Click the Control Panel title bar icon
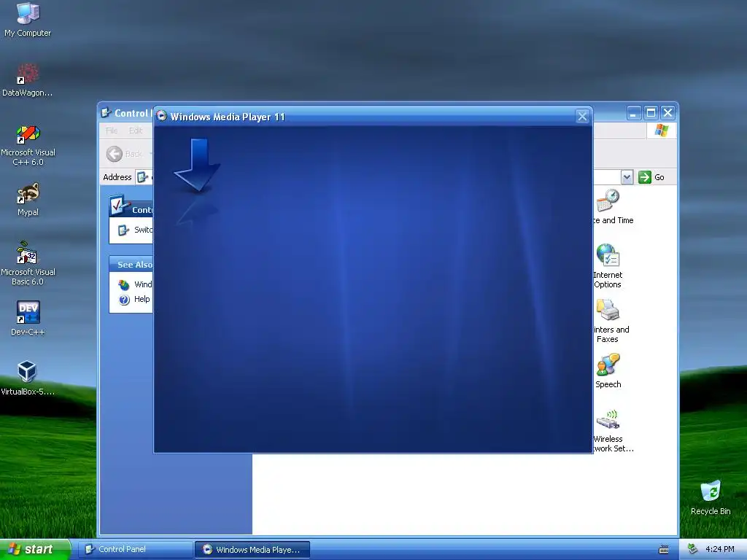747x560 pixels. click(x=106, y=113)
